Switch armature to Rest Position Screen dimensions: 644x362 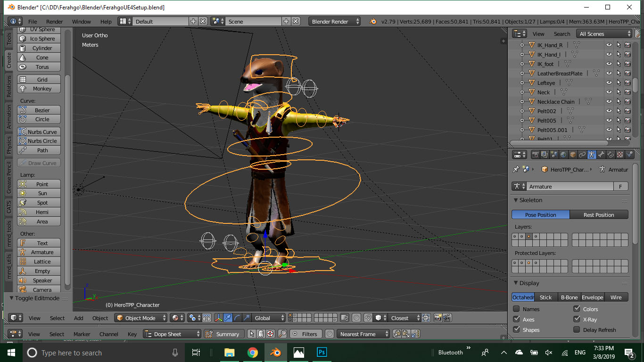[x=599, y=215]
